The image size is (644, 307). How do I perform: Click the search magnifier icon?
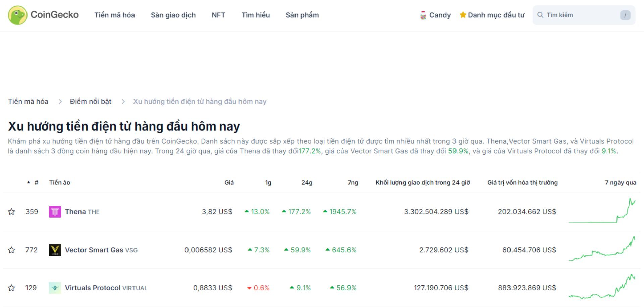click(540, 15)
